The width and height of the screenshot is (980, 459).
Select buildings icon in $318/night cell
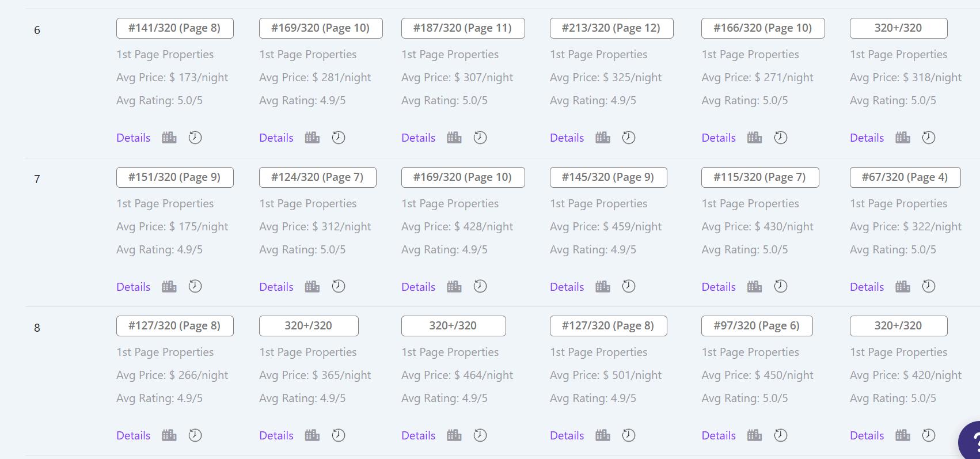[x=903, y=138]
